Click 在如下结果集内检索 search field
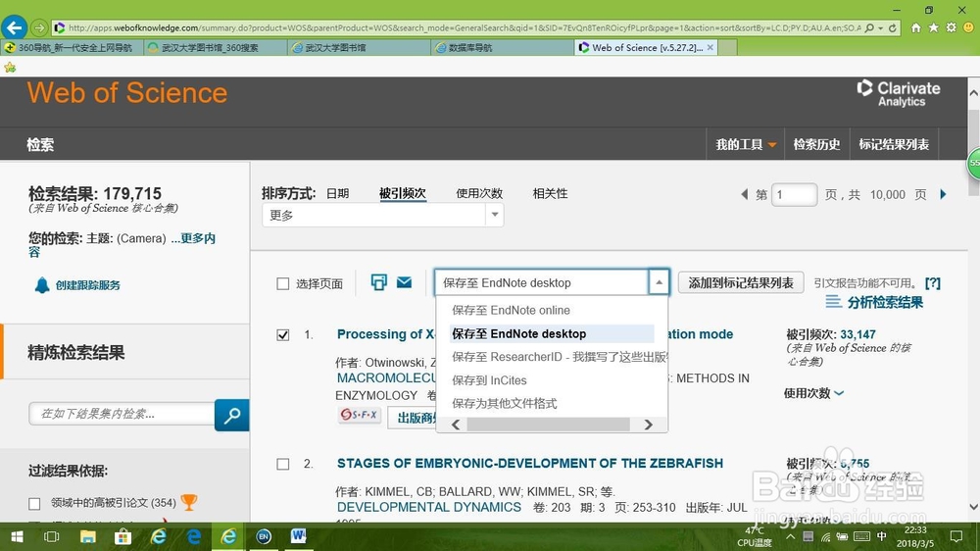The image size is (980, 551). [x=122, y=414]
